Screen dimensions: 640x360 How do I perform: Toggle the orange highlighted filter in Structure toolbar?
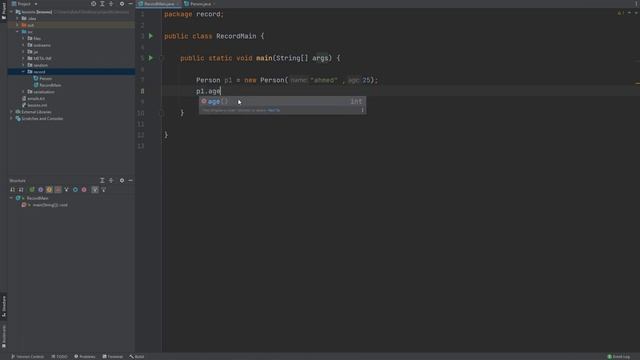click(49, 189)
